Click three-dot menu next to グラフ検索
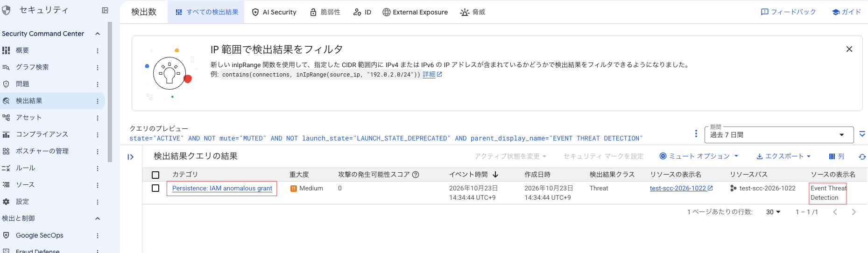Viewport: 868px width, 253px height. pos(98,67)
